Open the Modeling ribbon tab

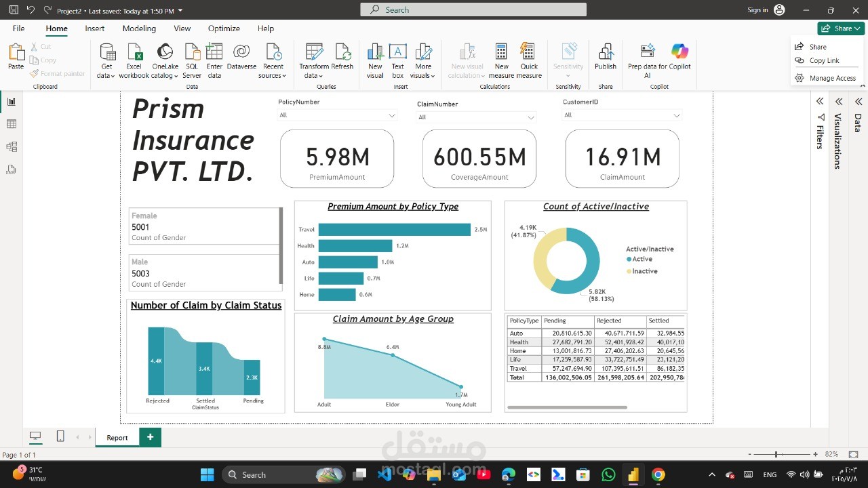click(x=139, y=28)
